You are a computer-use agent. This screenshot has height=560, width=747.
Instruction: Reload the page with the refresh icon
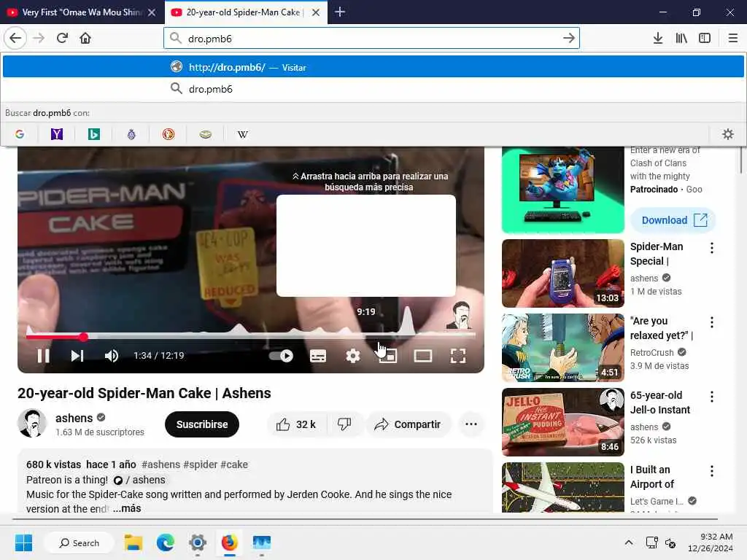tap(62, 38)
